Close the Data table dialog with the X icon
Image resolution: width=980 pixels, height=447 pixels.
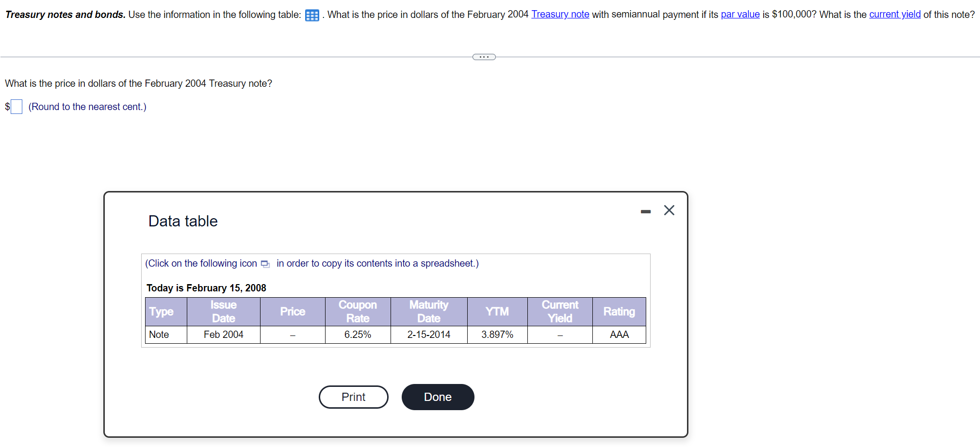coord(670,210)
